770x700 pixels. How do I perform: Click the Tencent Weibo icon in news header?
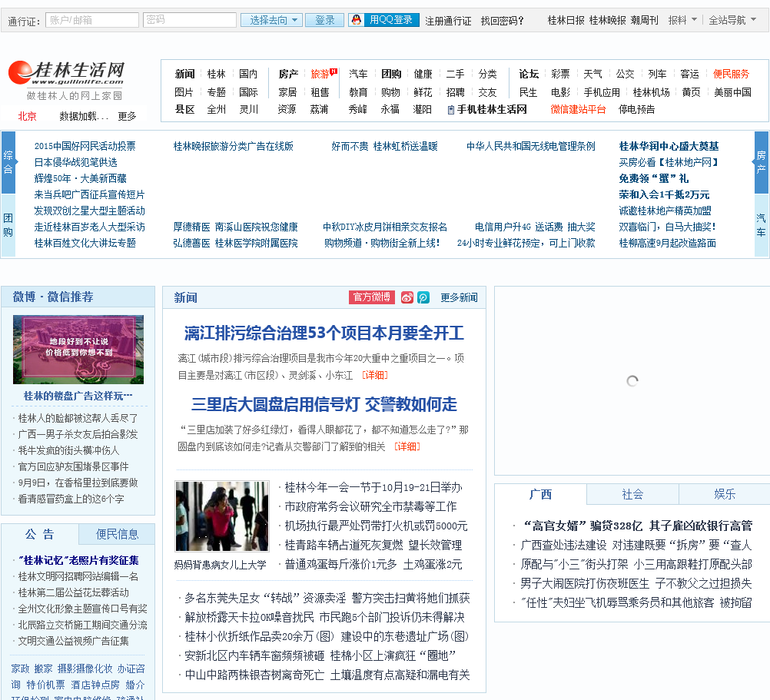[423, 297]
